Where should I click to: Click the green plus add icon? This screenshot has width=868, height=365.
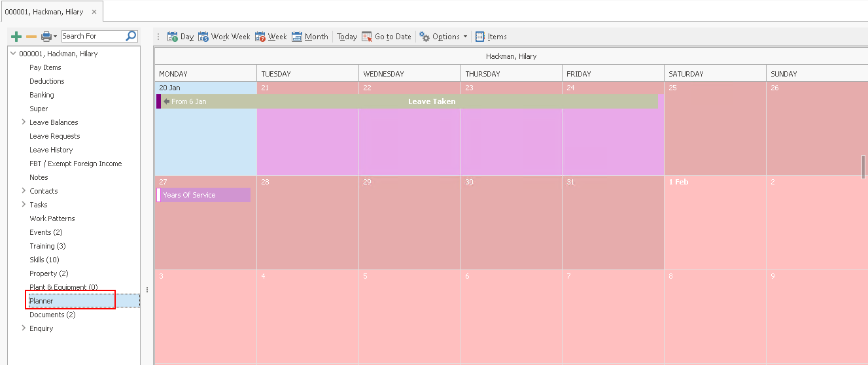click(x=16, y=37)
